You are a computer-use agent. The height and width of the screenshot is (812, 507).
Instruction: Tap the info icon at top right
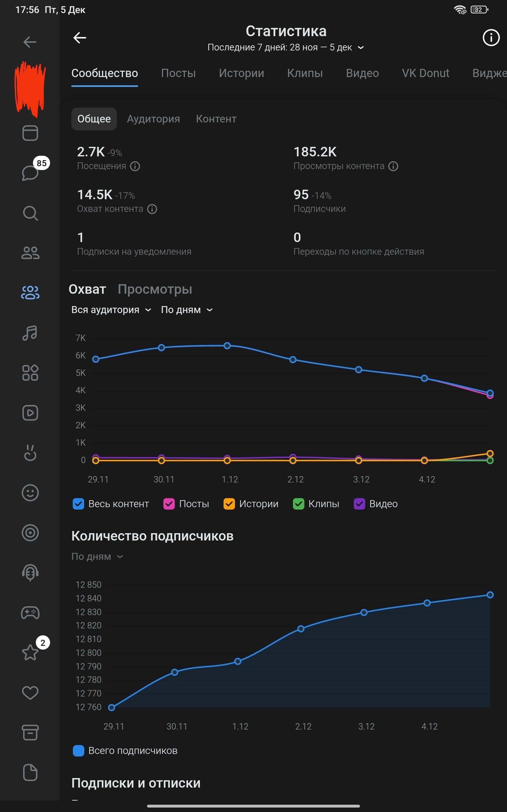[491, 37]
